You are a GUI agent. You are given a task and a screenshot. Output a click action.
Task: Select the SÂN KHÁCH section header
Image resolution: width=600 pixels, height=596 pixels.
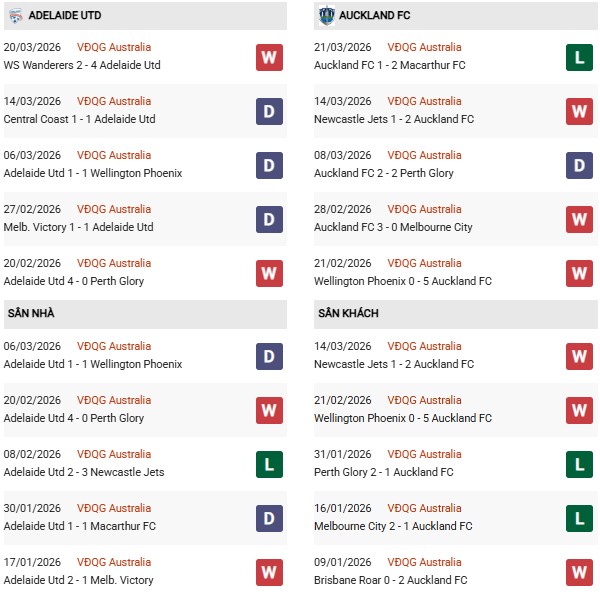point(348,314)
